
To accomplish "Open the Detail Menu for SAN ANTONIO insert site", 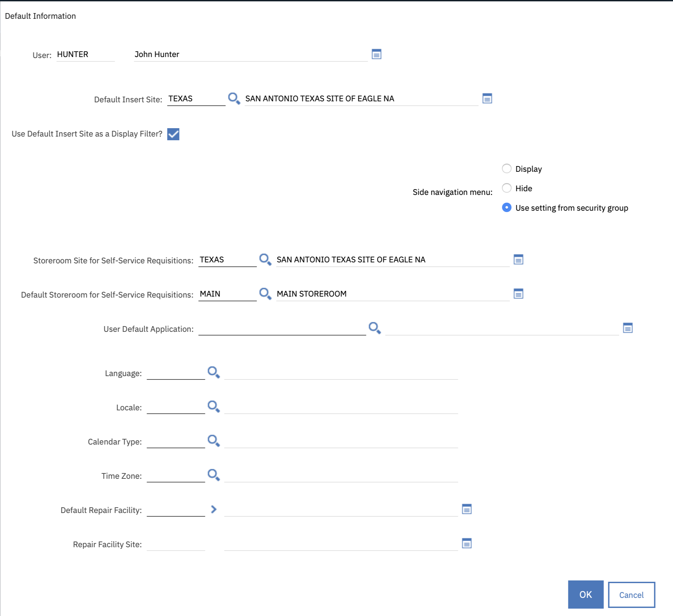I will pyautogui.click(x=487, y=98).
